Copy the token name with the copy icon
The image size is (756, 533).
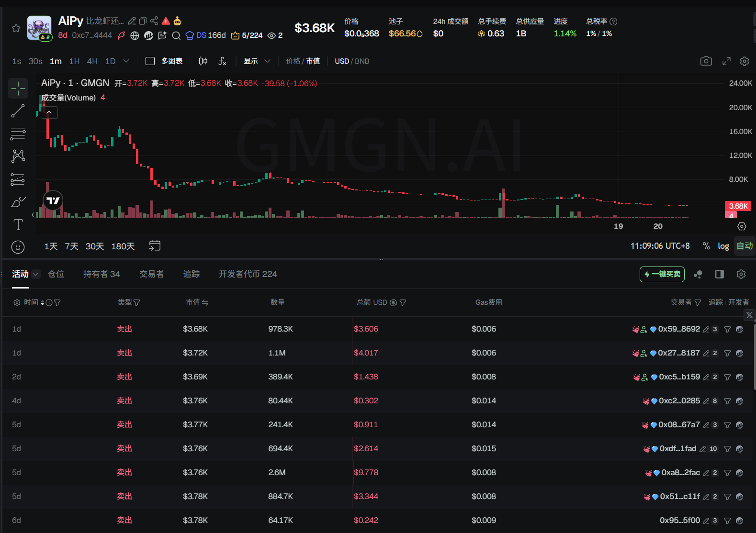[x=143, y=21]
